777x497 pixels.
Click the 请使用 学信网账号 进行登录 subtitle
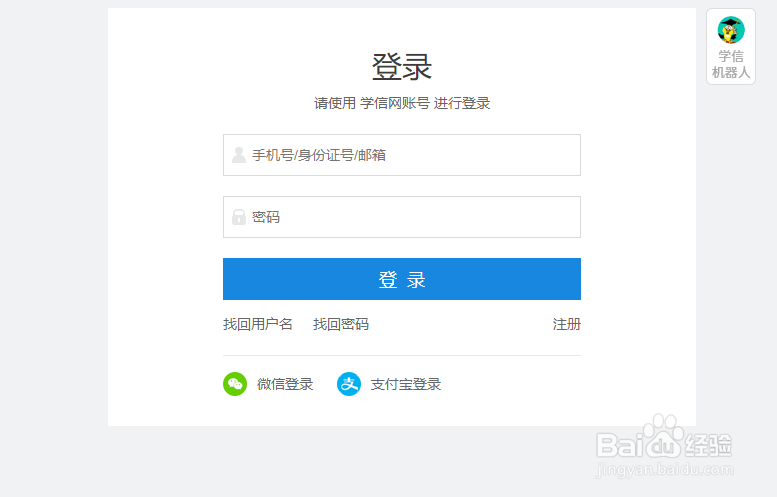coord(402,103)
